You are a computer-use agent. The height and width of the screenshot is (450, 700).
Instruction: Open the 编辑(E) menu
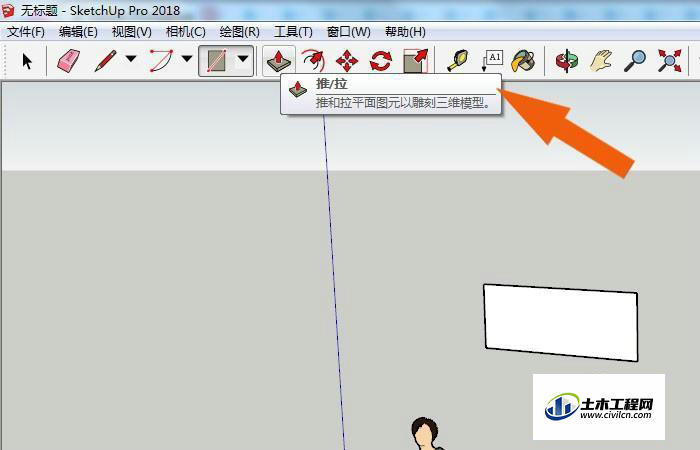click(78, 32)
